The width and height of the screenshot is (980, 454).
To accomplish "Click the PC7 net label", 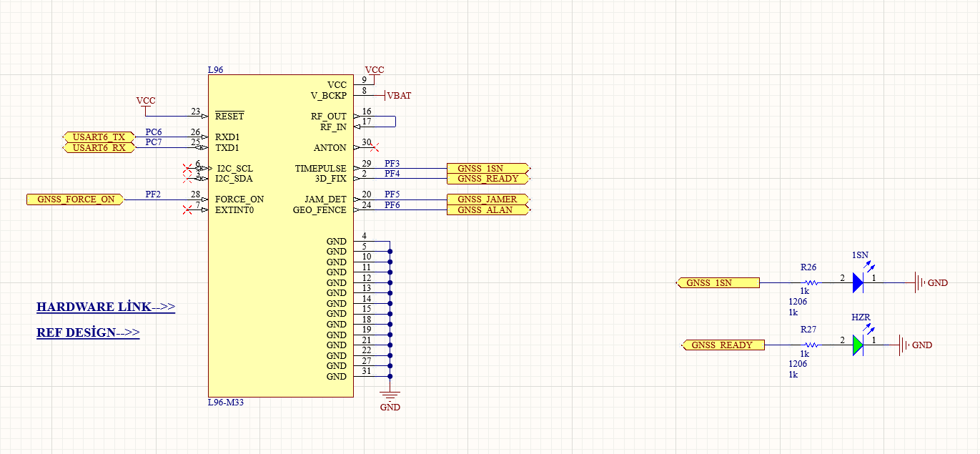I will (x=154, y=142).
